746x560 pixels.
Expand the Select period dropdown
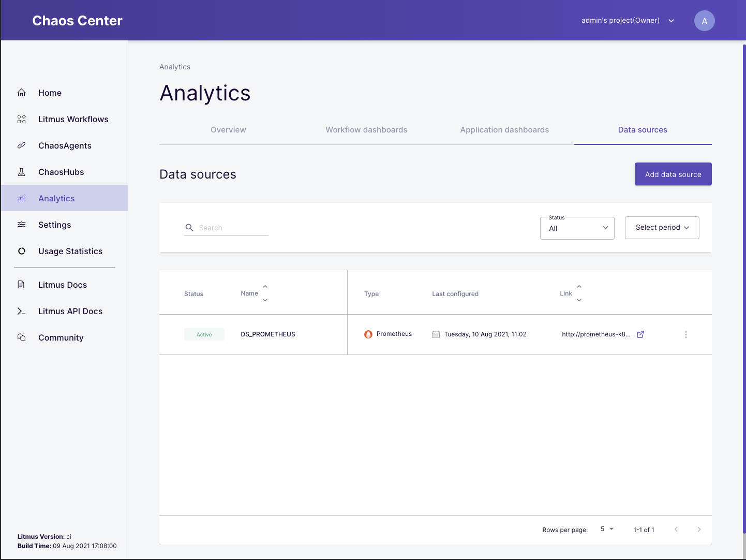tap(662, 228)
